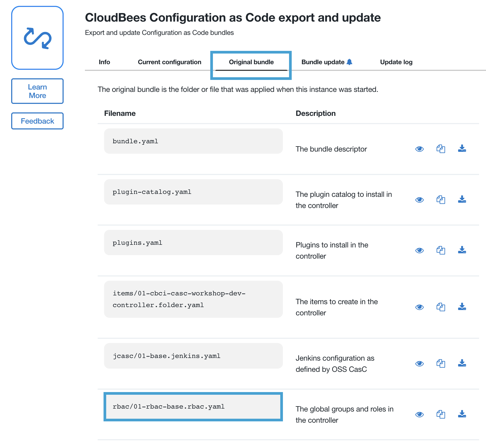The image size is (486, 448).
Task: Show rbac/01-rbac-base.rbac.yaml contents via eye icon
Action: click(x=419, y=414)
